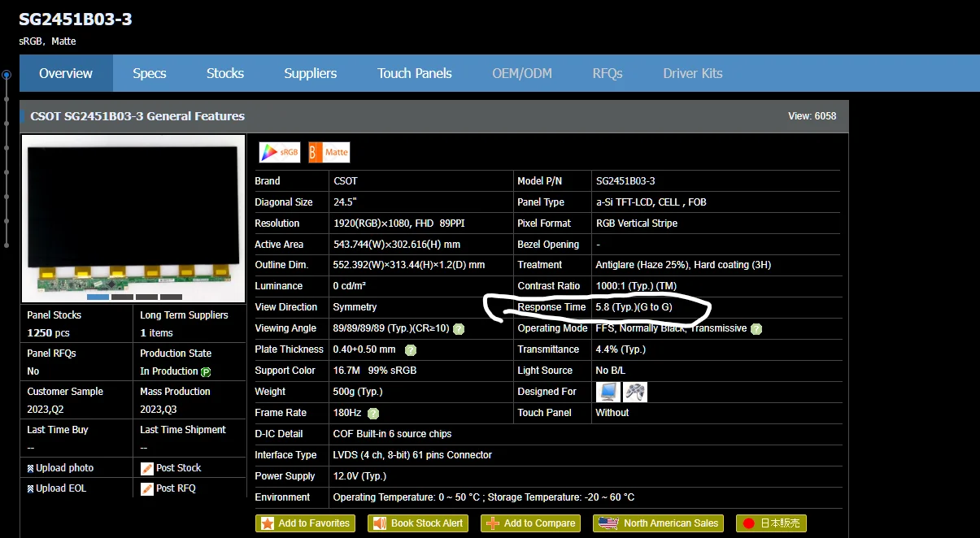Click the Upload photo link
Image resolution: width=980 pixels, height=538 pixels.
(64, 468)
